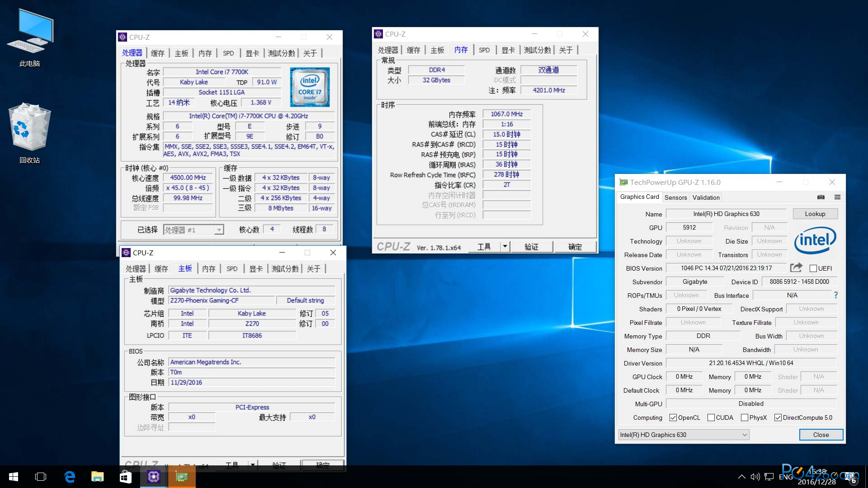Open the 工具 dropdown arrow in memory window

point(505,247)
